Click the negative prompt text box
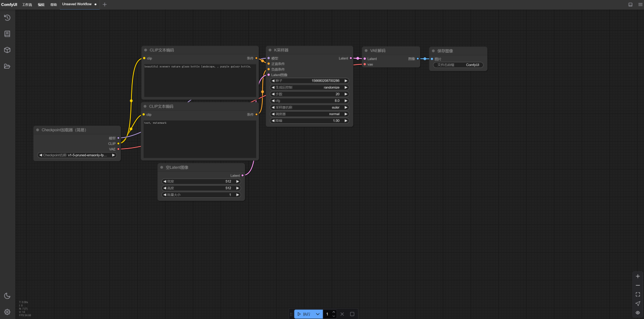Screen dimensions: 644x319 coord(199,139)
